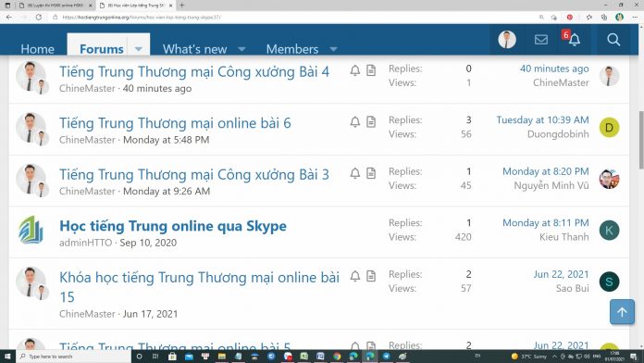
Task: Click Duongdobinh username
Action: pos(558,134)
